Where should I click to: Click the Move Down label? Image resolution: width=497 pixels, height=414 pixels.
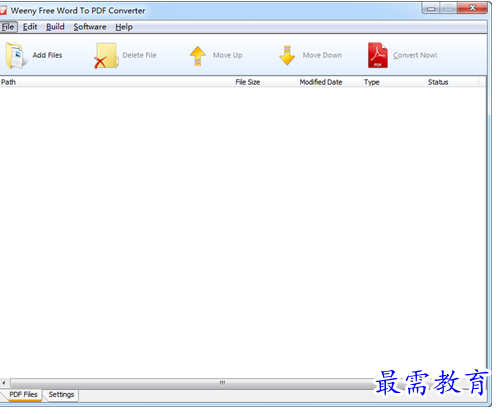[322, 55]
